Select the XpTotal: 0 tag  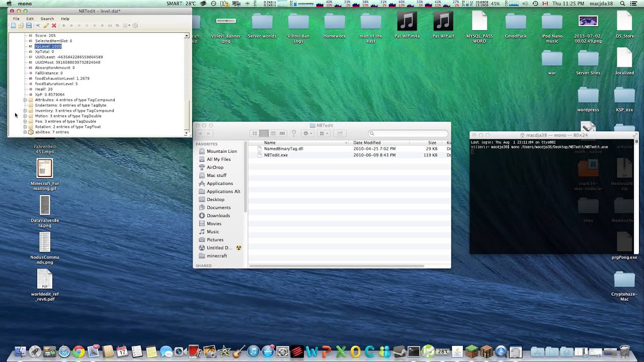[x=44, y=52]
